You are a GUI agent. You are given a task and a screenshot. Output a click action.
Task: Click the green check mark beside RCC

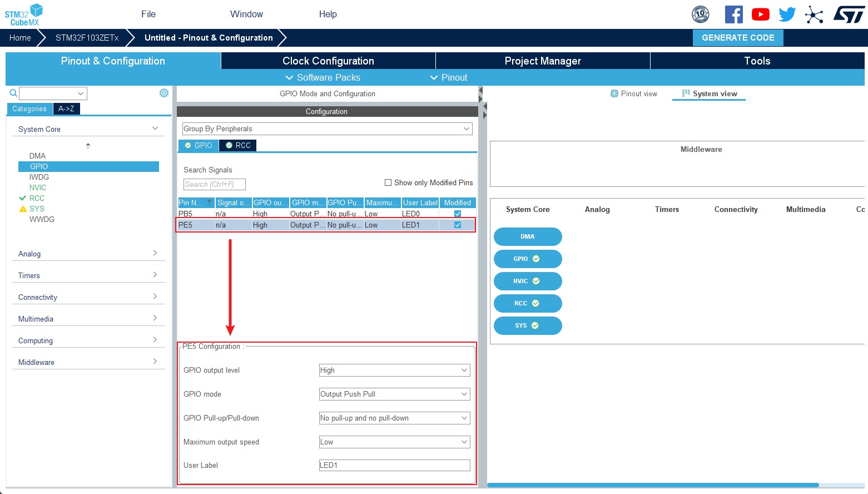tap(23, 198)
